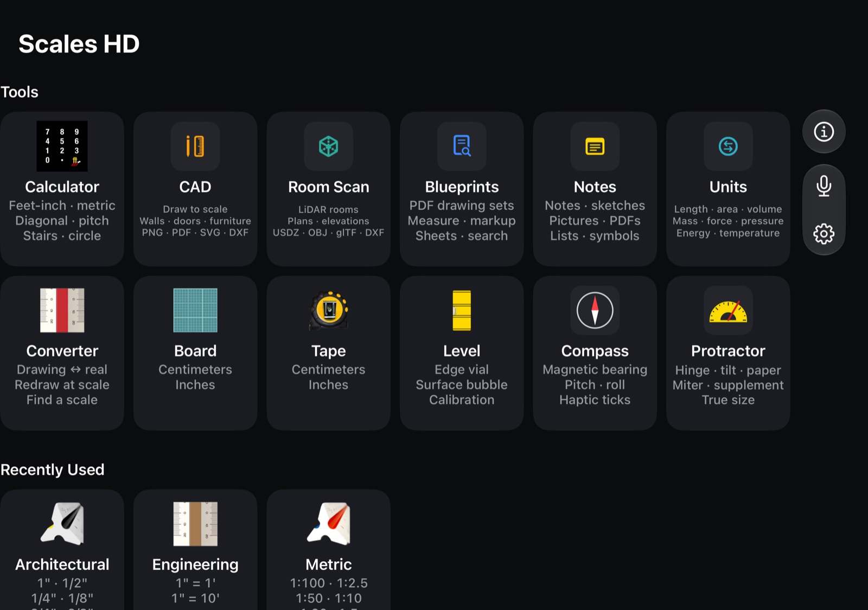This screenshot has height=610, width=868.
Task: Open the Blueprints document search icon
Action: (x=462, y=146)
